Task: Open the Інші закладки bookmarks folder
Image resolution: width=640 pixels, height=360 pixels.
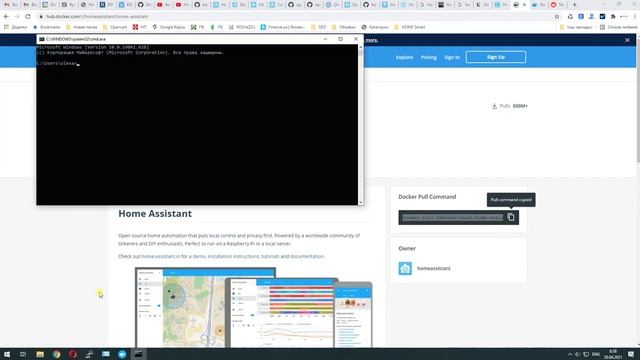Action: pos(576,27)
